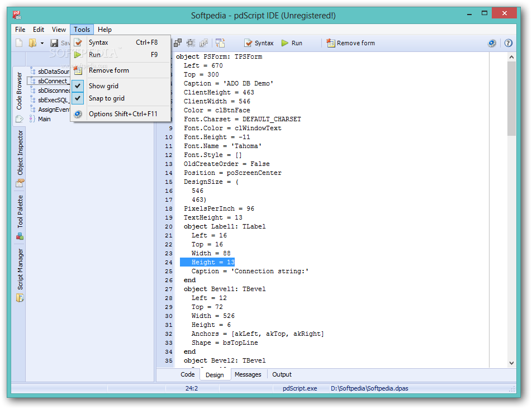Click the line object Label1: TLabel

tap(225, 226)
